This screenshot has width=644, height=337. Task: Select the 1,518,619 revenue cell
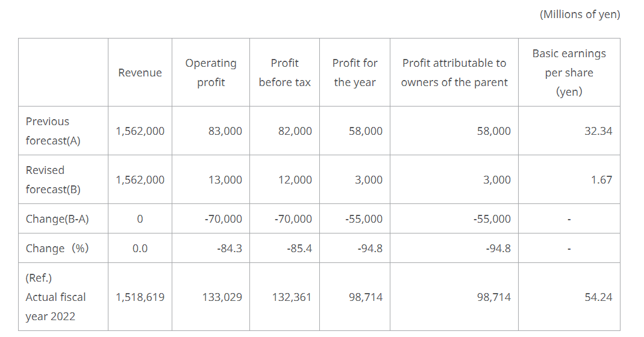coord(140,297)
